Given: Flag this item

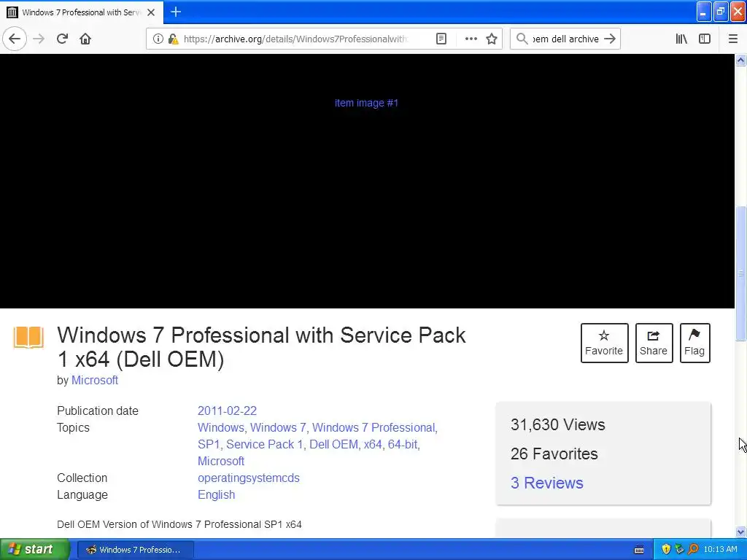Looking at the screenshot, I should (694, 343).
